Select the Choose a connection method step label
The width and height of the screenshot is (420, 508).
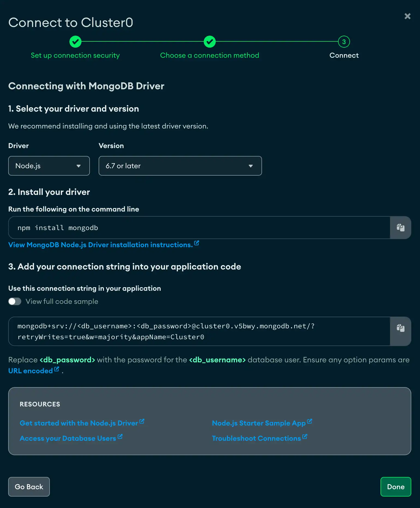209,55
